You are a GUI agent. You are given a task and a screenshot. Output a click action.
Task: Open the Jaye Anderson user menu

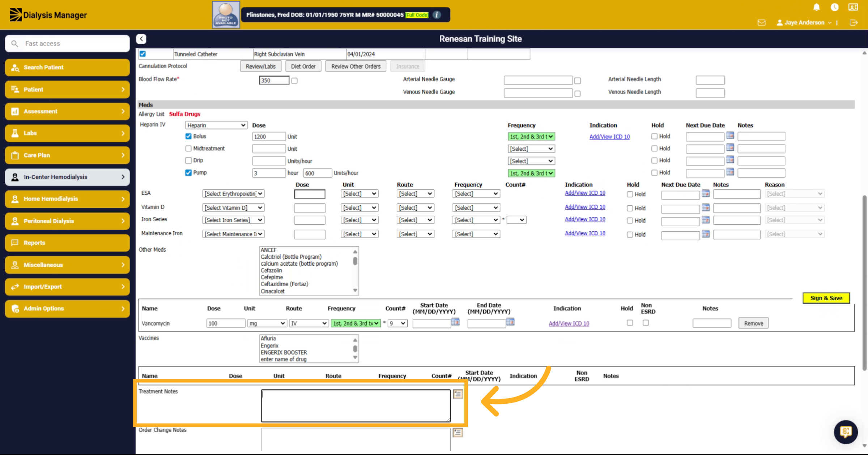coord(804,22)
